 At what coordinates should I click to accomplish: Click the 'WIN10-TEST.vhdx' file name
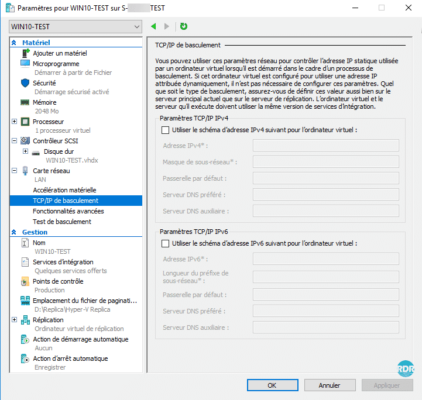pyautogui.click(x=72, y=160)
